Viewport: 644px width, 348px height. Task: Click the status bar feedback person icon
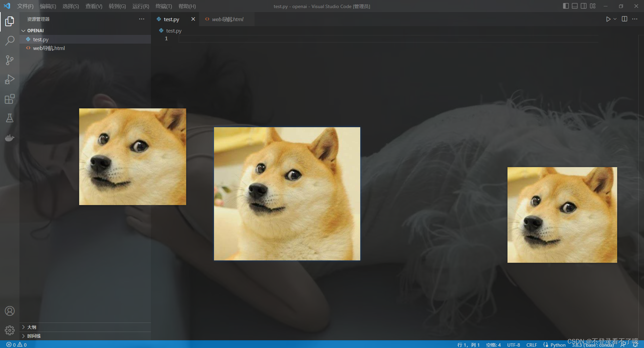[x=623, y=345]
